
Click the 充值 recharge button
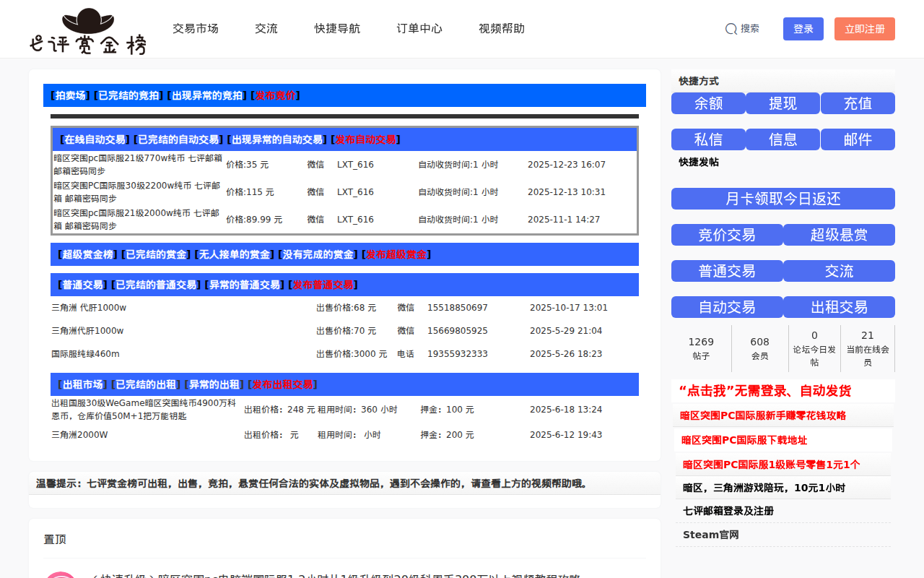click(x=858, y=103)
